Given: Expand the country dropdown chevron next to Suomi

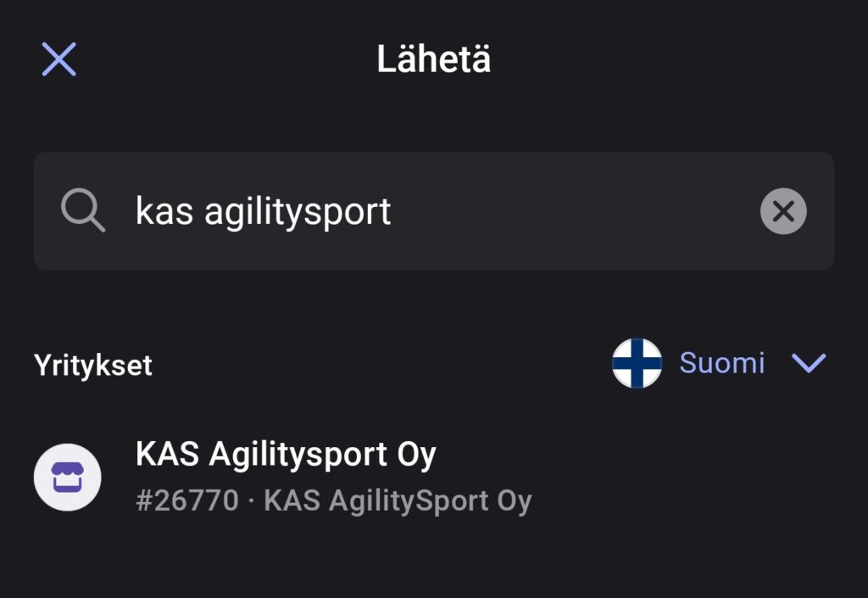Looking at the screenshot, I should (x=808, y=364).
